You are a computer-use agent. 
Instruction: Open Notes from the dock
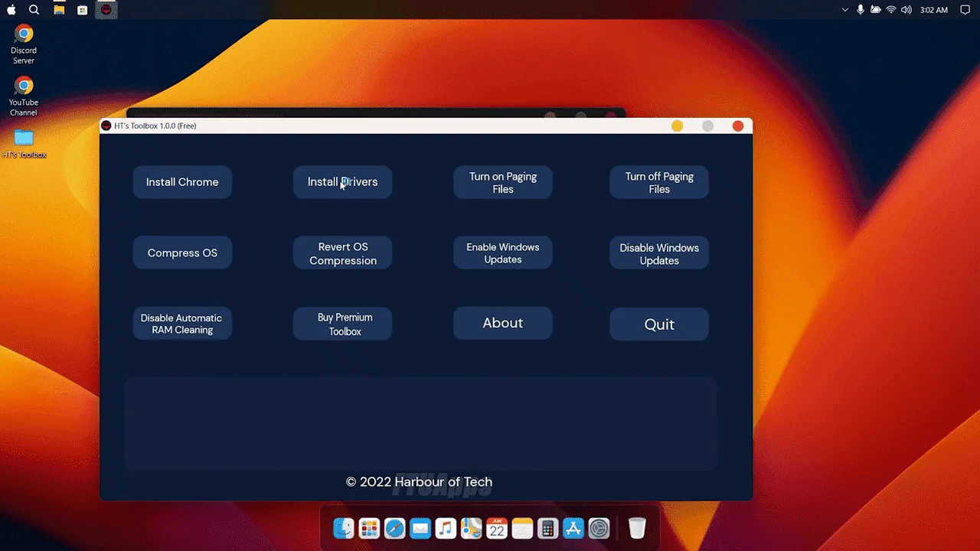[522, 528]
